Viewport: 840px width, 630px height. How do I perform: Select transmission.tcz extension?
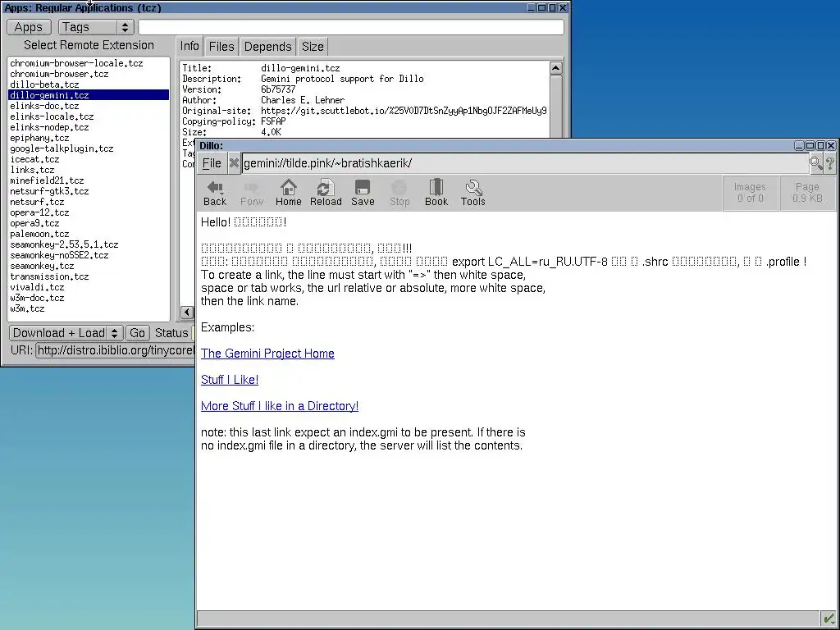click(89, 277)
